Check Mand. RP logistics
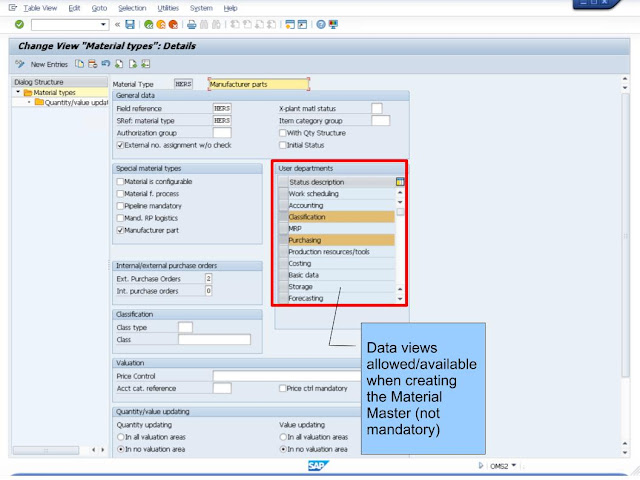Viewport: 640px width, 480px height. pos(120,218)
